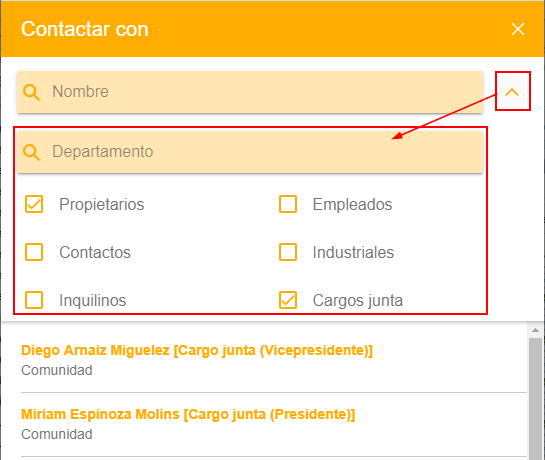Tick the Contactos checkbox
This screenshot has height=460, width=545.
(34, 252)
